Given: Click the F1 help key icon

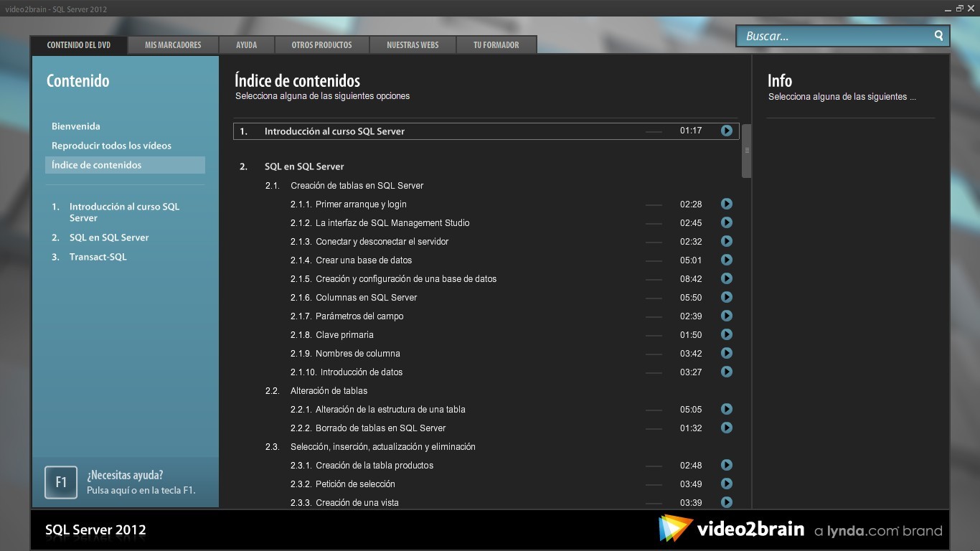Looking at the screenshot, I should (x=61, y=482).
